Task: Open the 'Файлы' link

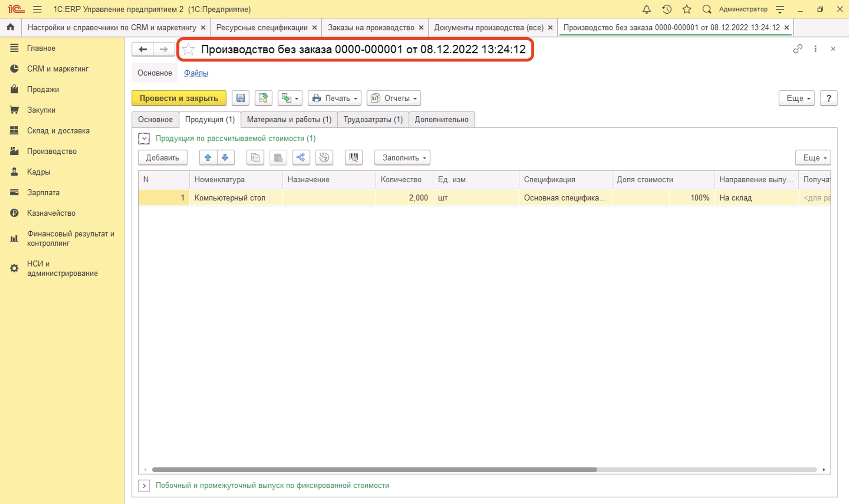Action: pos(196,73)
